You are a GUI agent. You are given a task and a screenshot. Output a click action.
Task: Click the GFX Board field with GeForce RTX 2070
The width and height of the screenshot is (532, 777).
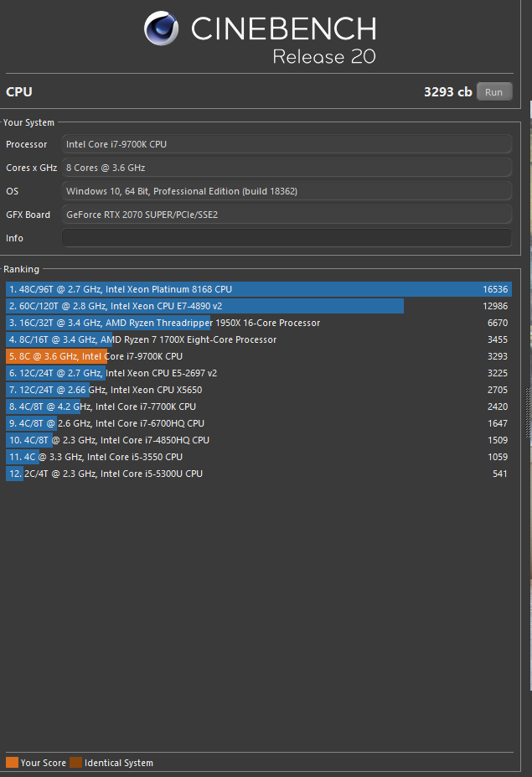click(287, 215)
